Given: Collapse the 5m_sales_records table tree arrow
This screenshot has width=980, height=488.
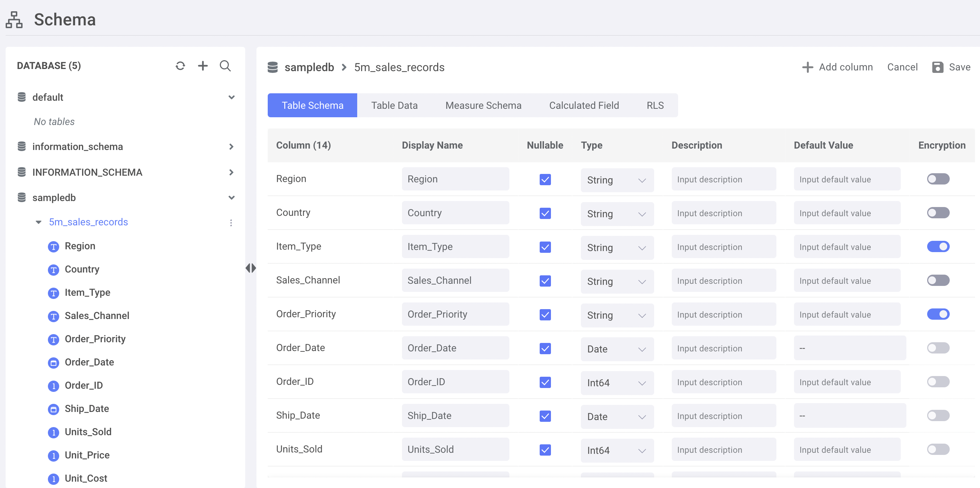Looking at the screenshot, I should pos(38,222).
